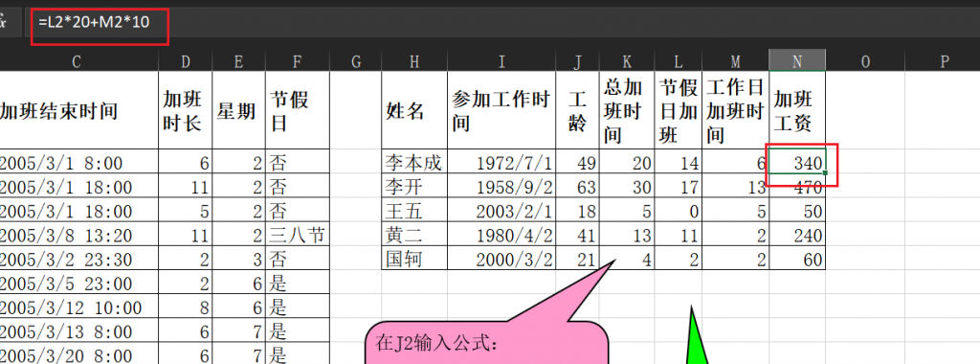The width and height of the screenshot is (980, 364).
Task: Select the 工龄 value 63
Action: tap(577, 187)
